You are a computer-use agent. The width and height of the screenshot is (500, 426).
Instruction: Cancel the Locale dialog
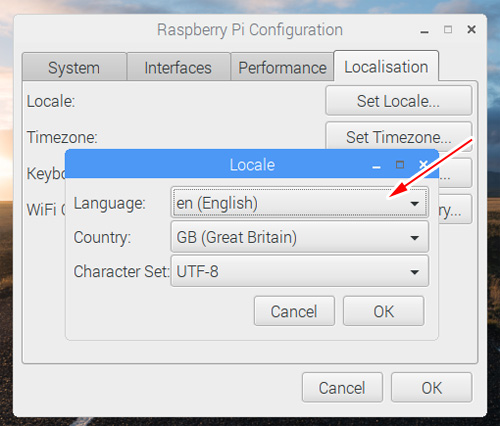coord(294,311)
